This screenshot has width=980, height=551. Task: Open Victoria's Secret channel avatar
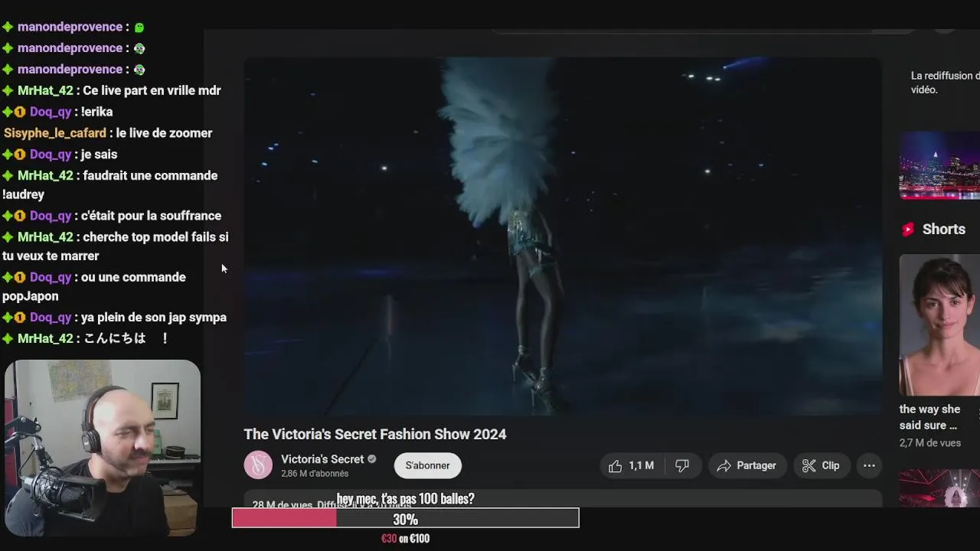[x=258, y=465]
